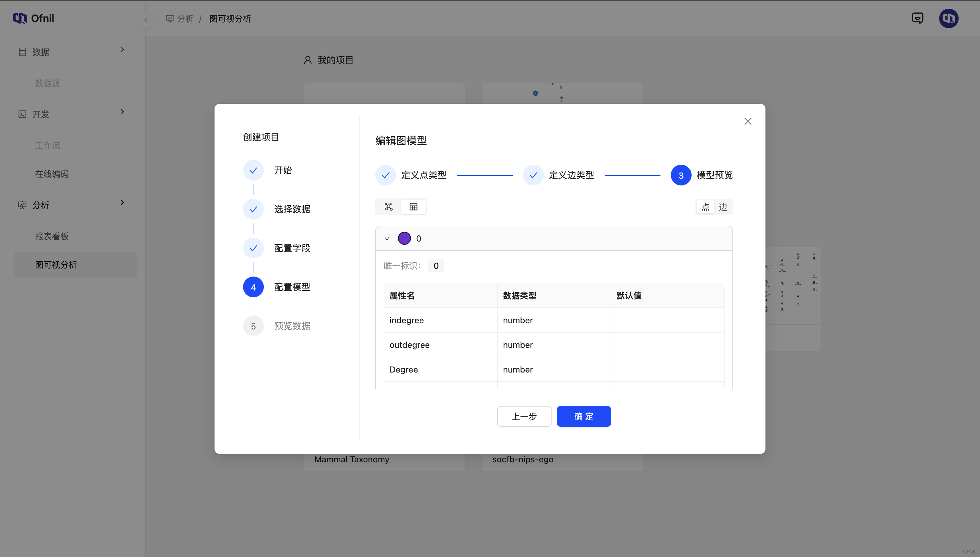Open 报表看板 in the sidebar
Screen dimensions: 980x557
tap(52, 236)
